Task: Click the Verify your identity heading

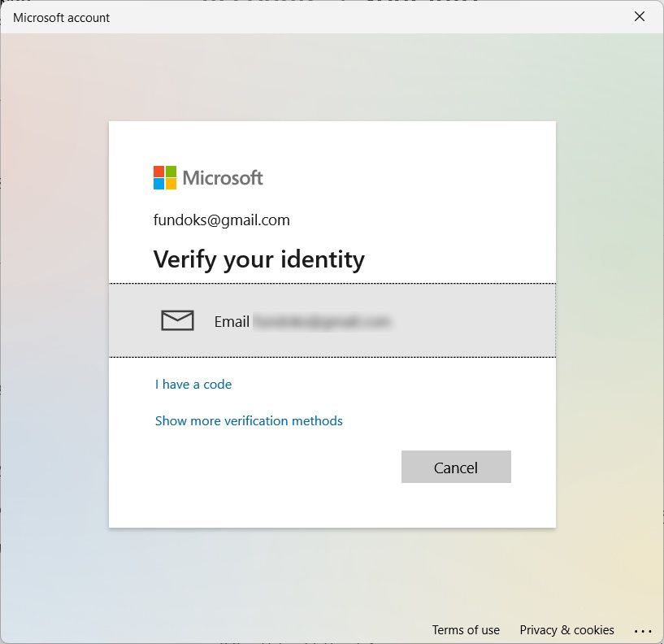Action: tap(259, 259)
